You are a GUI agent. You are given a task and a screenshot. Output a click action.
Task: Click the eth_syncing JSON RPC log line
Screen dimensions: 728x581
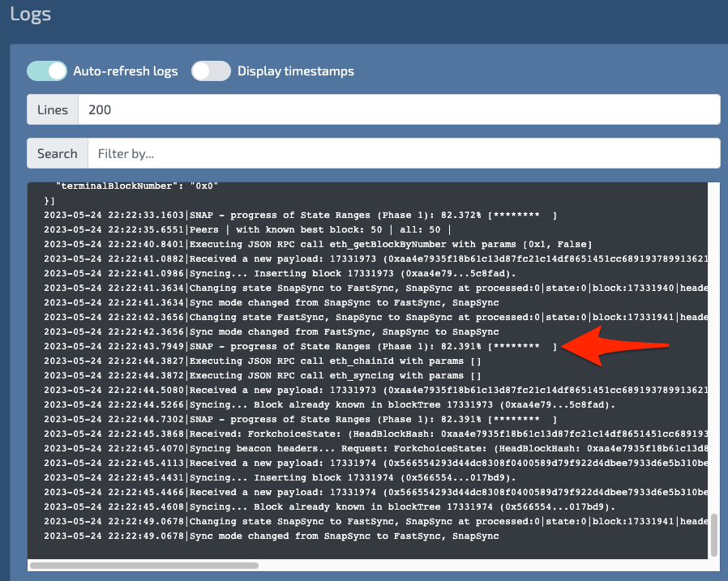coord(263,376)
